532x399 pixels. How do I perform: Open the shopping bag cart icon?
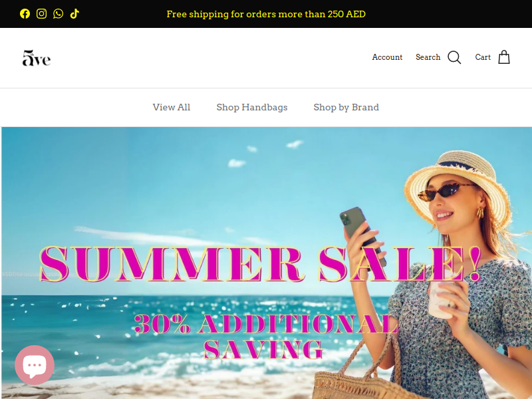[x=504, y=57]
